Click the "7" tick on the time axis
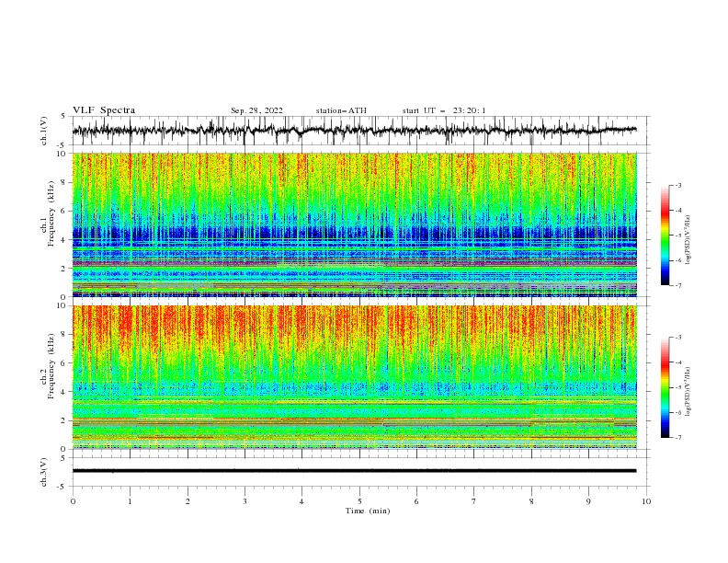 pyautogui.click(x=474, y=501)
